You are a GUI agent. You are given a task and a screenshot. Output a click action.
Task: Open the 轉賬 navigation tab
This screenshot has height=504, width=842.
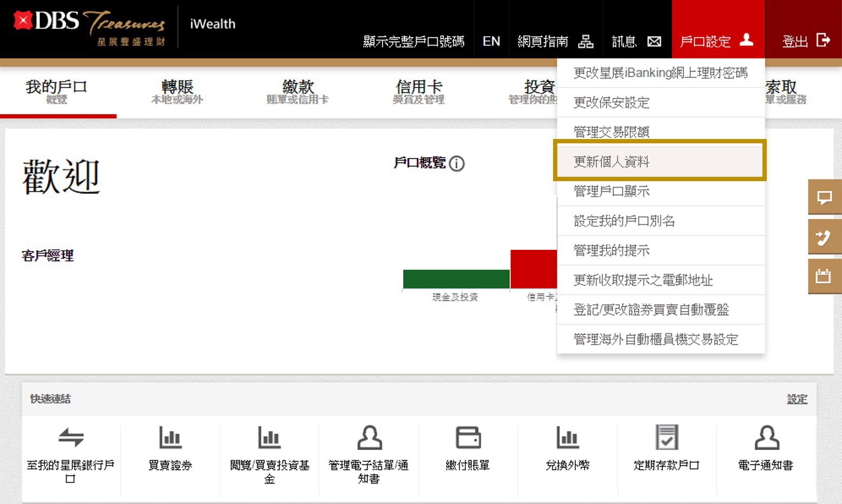177,91
